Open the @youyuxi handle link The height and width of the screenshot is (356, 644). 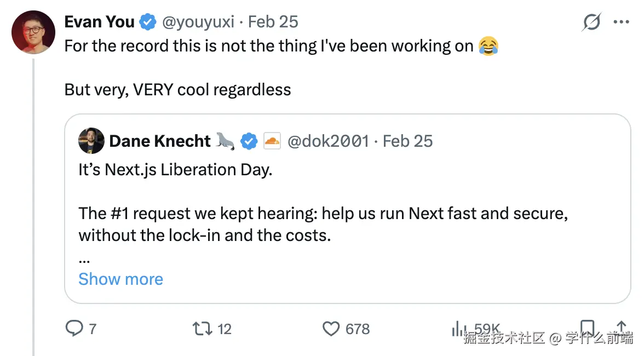(198, 22)
